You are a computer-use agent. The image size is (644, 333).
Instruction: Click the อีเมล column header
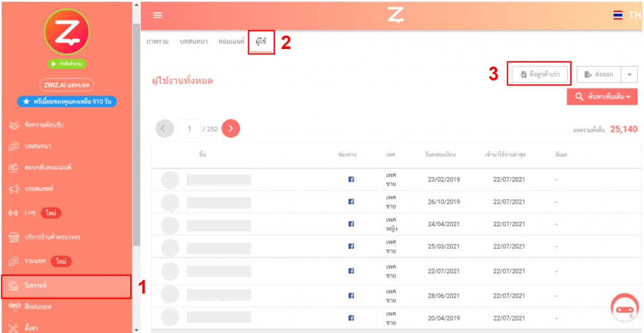tap(561, 155)
